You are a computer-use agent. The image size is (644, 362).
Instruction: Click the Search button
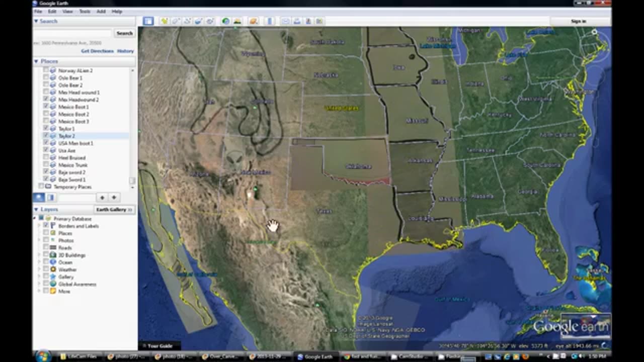(x=124, y=33)
